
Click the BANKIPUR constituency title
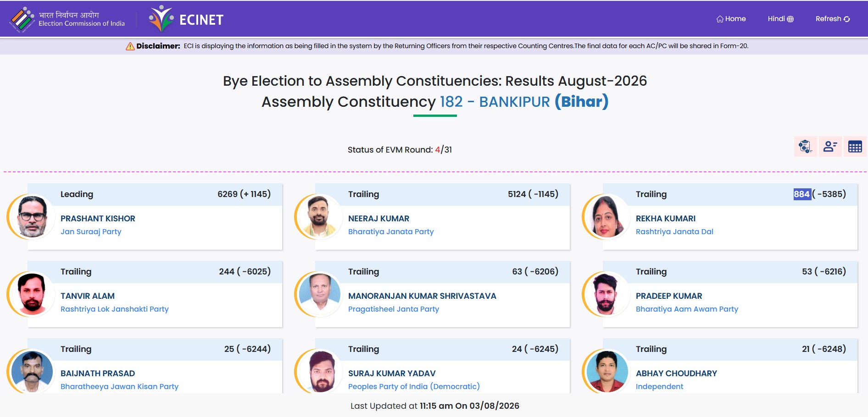(x=514, y=102)
